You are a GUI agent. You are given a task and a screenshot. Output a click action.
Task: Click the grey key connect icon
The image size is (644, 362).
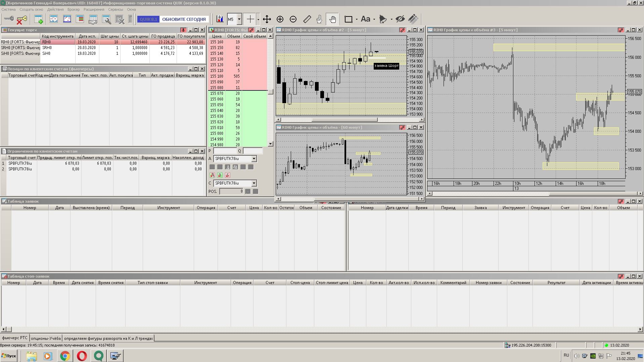pos(9,19)
